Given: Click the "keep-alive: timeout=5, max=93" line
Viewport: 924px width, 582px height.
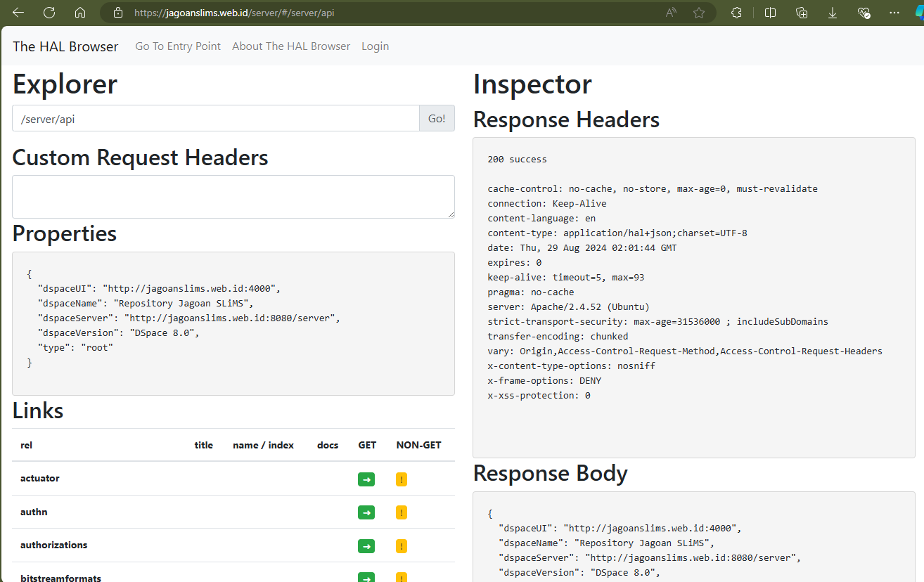Looking at the screenshot, I should [566, 278].
